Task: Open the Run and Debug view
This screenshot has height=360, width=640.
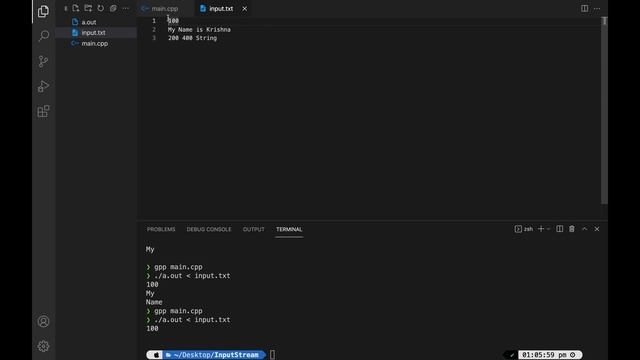Action: [x=43, y=86]
